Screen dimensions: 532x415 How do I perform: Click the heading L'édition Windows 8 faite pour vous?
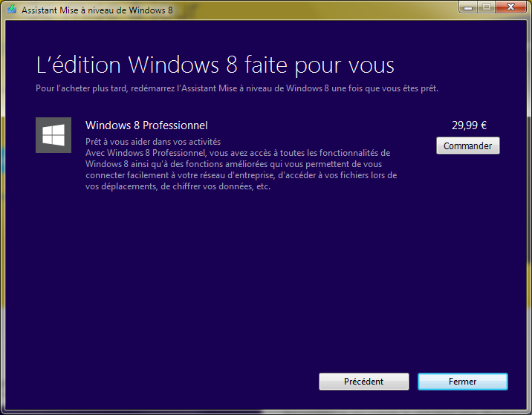tap(215, 65)
